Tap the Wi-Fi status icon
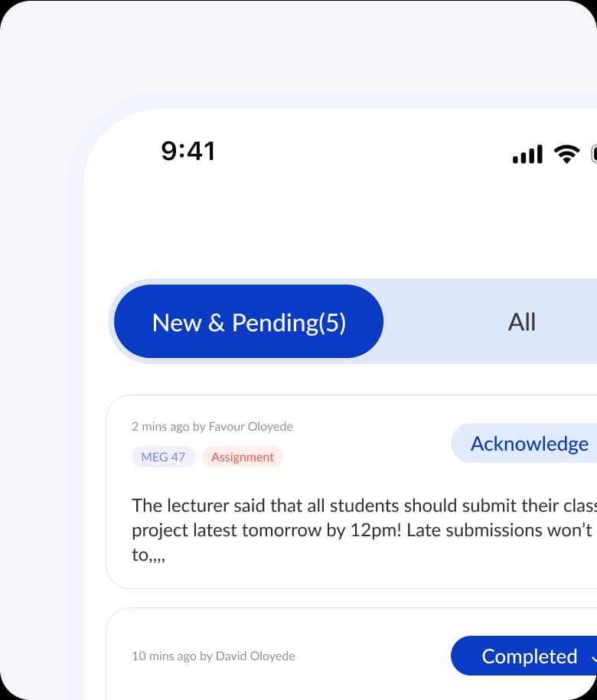This screenshot has height=700, width=597. pyautogui.click(x=566, y=154)
